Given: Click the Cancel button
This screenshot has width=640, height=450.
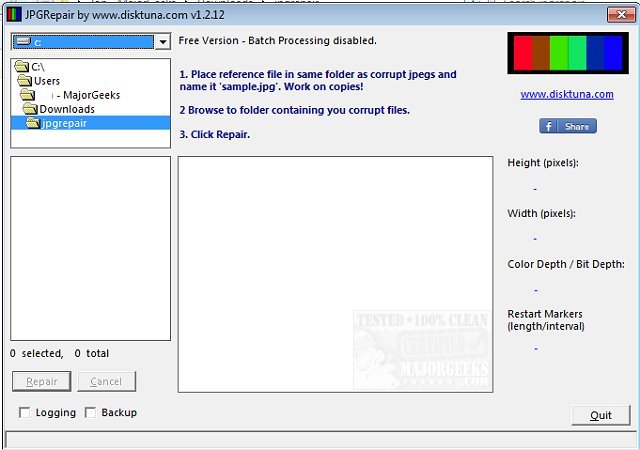Looking at the screenshot, I should (107, 381).
